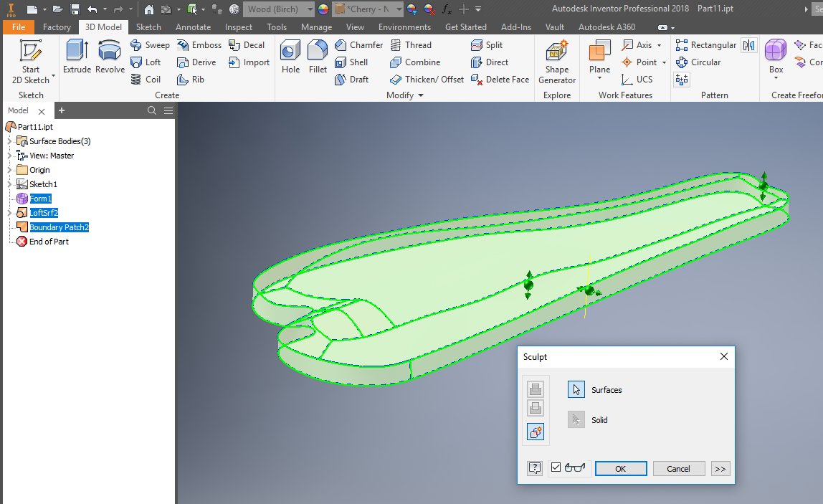Open the File menu
The height and width of the screenshot is (504, 823).
(x=19, y=27)
